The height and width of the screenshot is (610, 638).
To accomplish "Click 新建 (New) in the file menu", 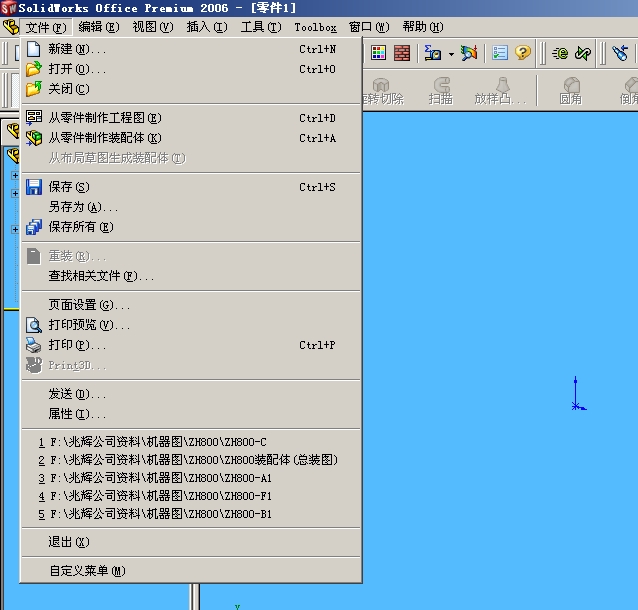I will coord(191,49).
